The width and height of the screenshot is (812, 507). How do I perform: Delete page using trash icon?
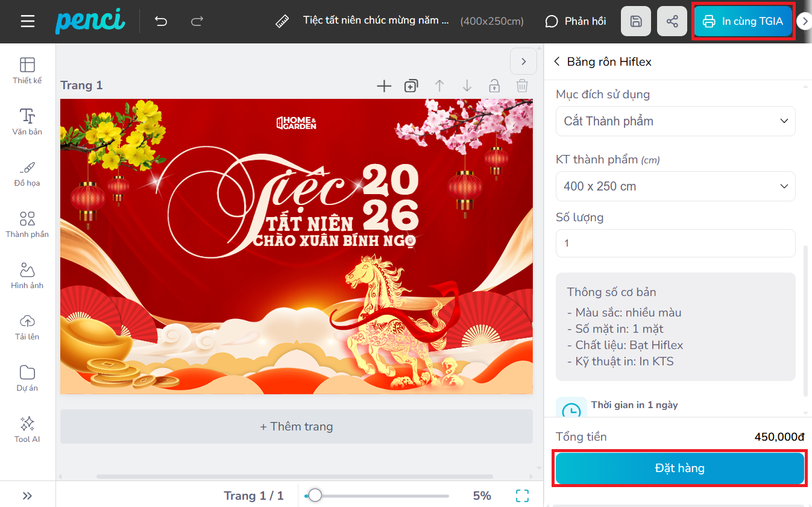(522, 86)
